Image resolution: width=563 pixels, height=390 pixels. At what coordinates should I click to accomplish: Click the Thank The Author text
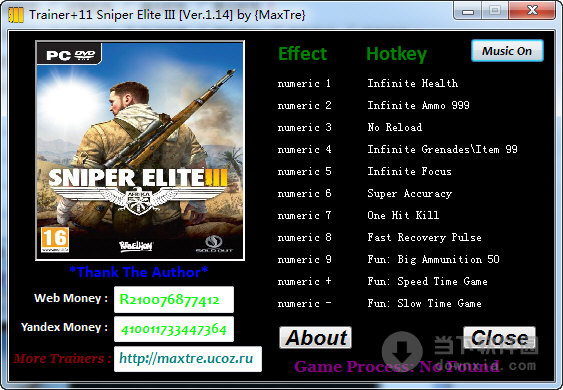point(139,272)
